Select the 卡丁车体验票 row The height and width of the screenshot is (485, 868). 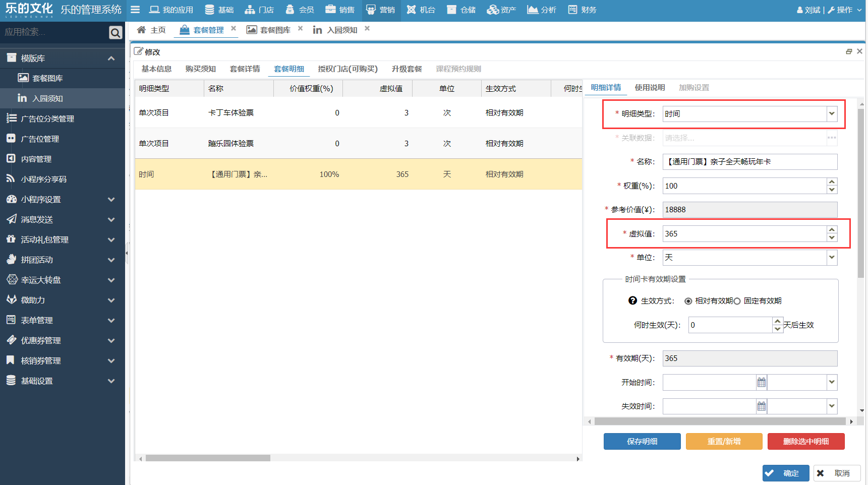point(359,112)
